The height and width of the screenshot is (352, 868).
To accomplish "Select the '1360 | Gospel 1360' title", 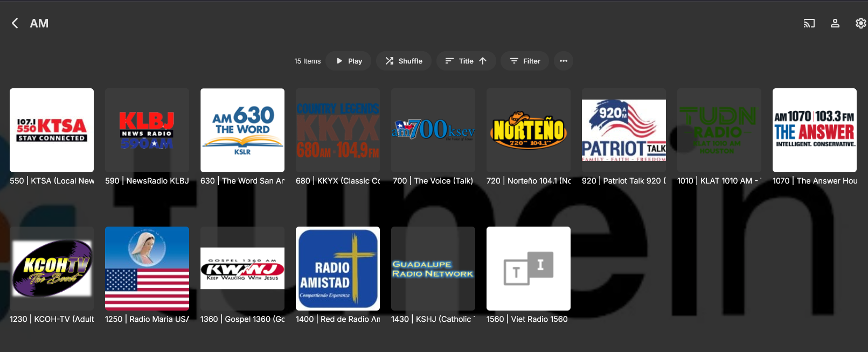I will tap(242, 319).
